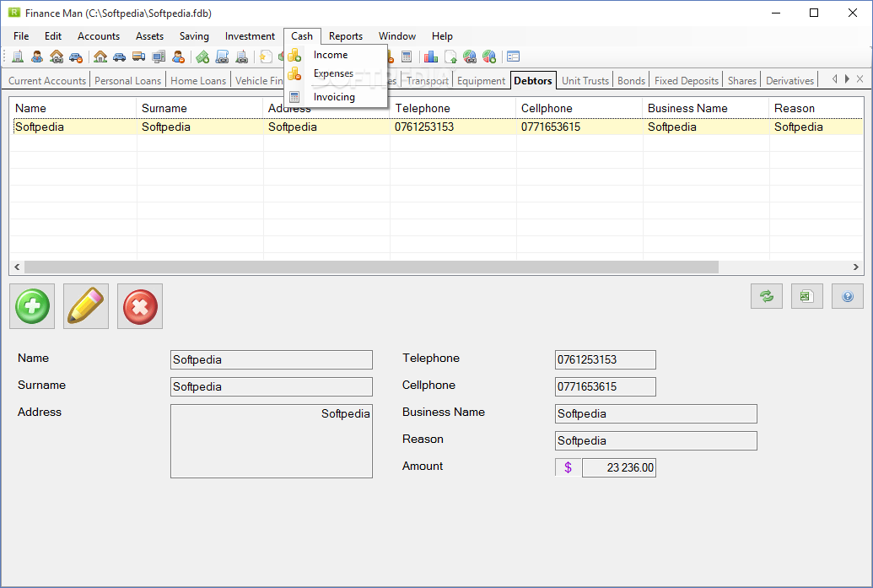The width and height of the screenshot is (873, 588).
Task: Open the File menu
Action: [x=21, y=36]
